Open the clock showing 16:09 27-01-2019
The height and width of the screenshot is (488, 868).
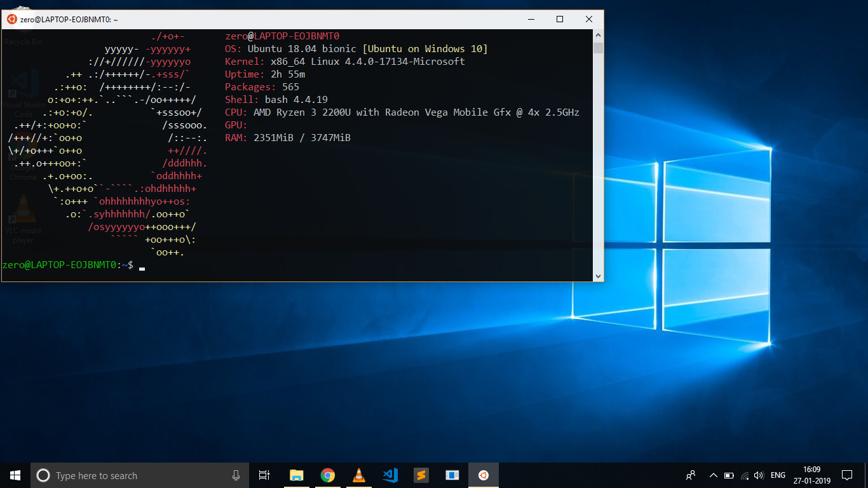pos(811,475)
